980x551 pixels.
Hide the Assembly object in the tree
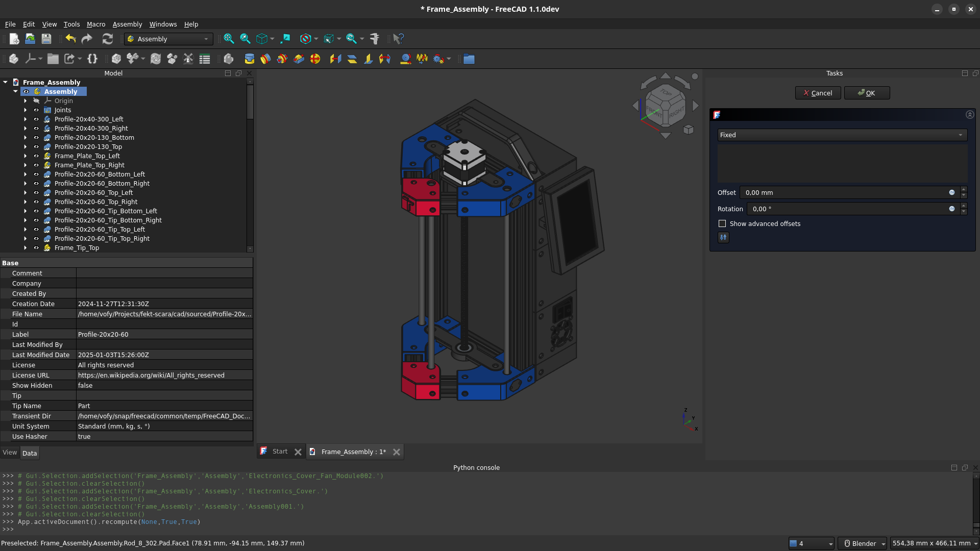tap(26, 92)
